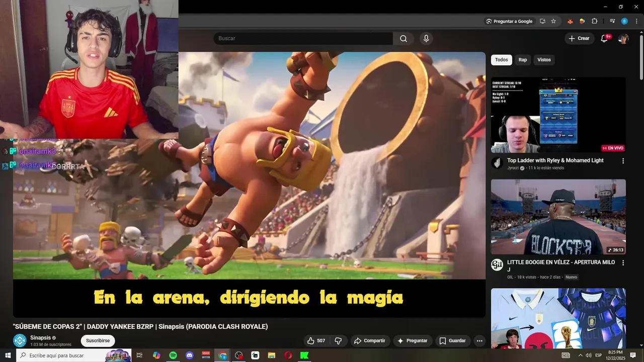This screenshot has height=362, width=644.
Task: Click the Crear button
Action: click(x=579, y=39)
